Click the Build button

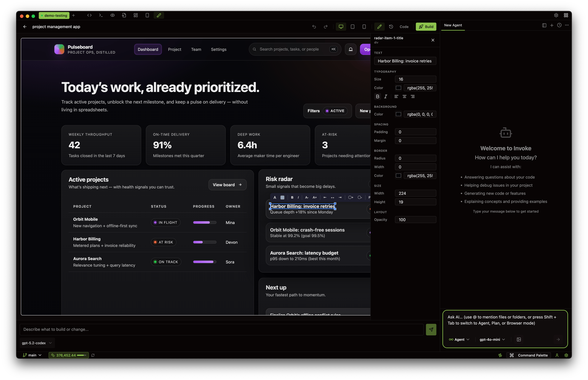[x=426, y=27]
